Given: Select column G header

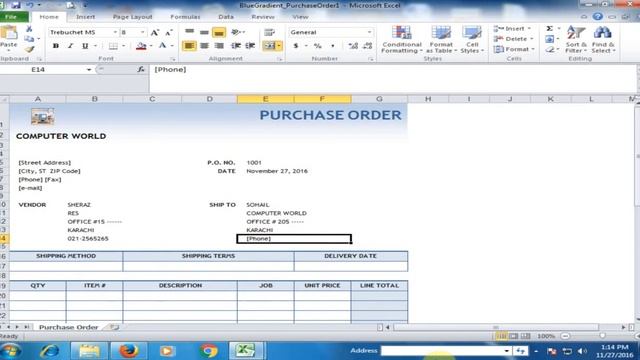Looking at the screenshot, I should (x=379, y=99).
